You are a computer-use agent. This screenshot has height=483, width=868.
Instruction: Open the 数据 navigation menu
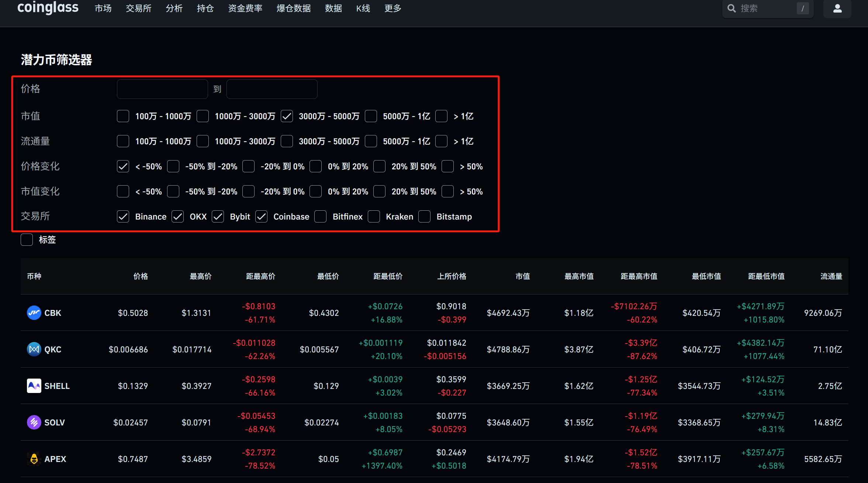click(x=333, y=8)
